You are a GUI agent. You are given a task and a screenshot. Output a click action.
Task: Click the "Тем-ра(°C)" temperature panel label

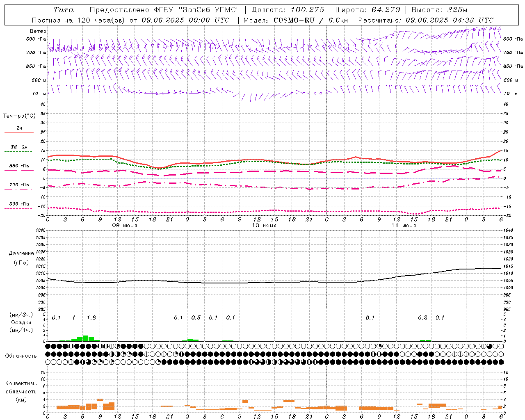[x=19, y=116]
